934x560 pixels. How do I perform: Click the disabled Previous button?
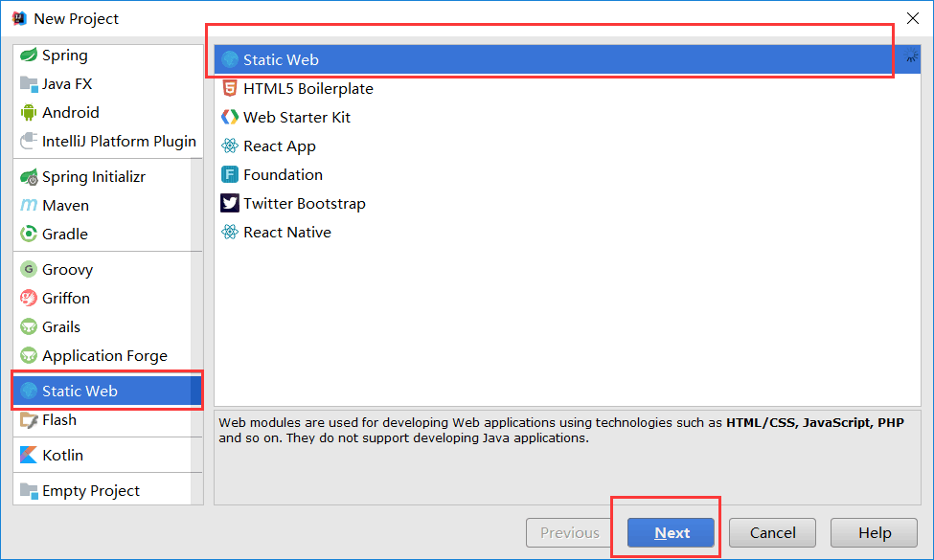[x=569, y=532]
